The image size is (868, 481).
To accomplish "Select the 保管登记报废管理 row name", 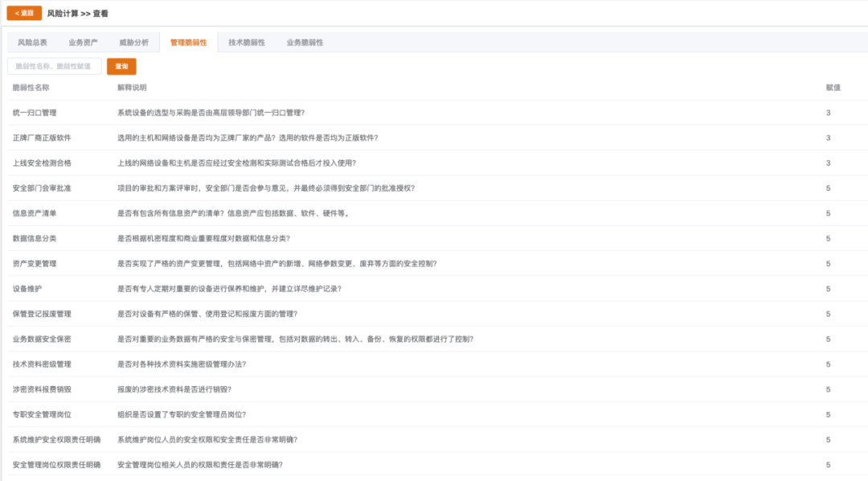I will 42,314.
